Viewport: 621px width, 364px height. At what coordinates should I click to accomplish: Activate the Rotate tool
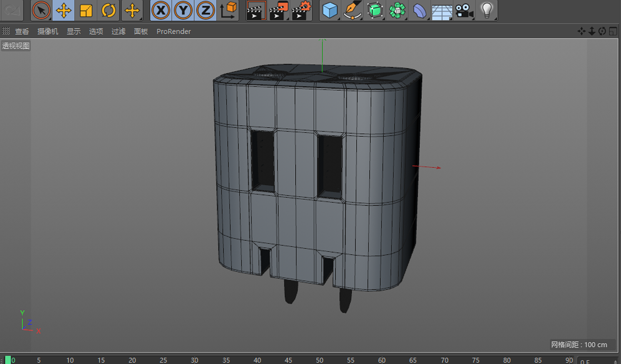109,10
